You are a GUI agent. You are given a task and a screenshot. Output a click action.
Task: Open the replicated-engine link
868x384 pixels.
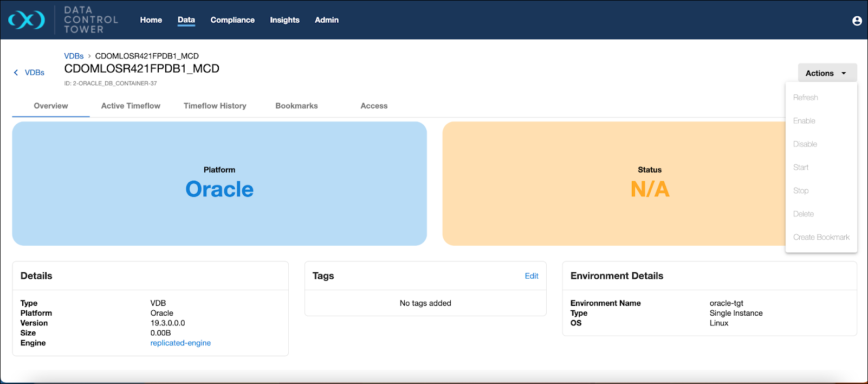click(x=180, y=343)
